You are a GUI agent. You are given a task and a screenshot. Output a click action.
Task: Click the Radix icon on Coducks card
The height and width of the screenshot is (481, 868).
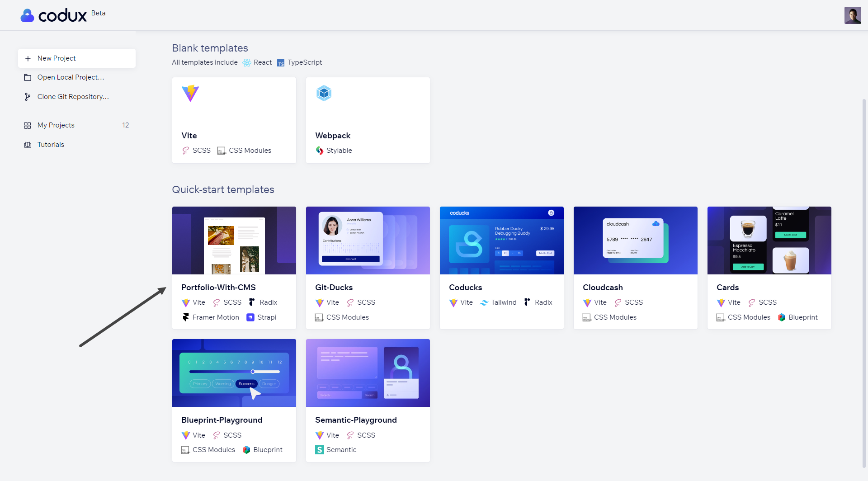tap(527, 302)
